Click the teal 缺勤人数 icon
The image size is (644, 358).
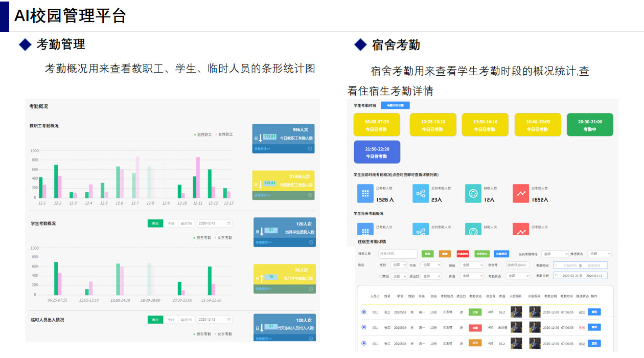pos(473,194)
